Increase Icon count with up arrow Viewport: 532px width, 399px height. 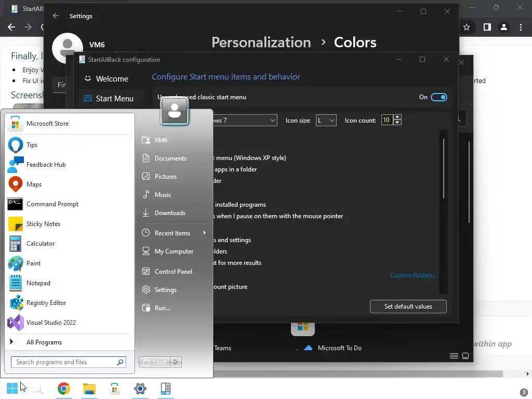397,117
